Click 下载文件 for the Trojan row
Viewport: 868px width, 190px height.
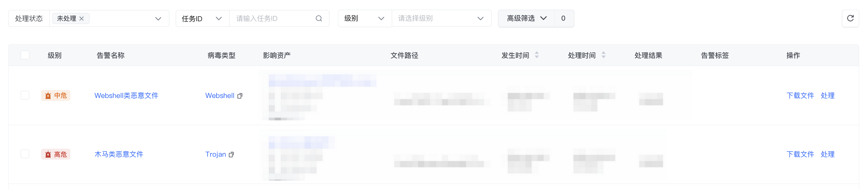[x=800, y=154]
